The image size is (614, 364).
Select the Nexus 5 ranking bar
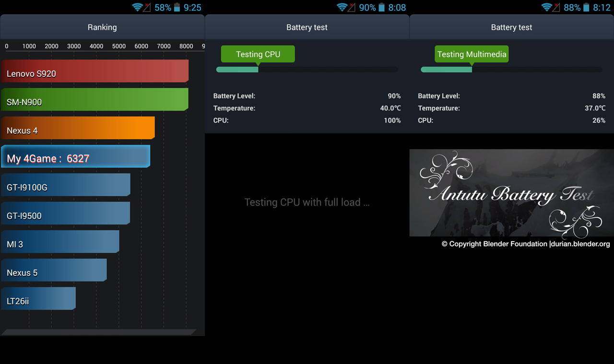tap(54, 270)
